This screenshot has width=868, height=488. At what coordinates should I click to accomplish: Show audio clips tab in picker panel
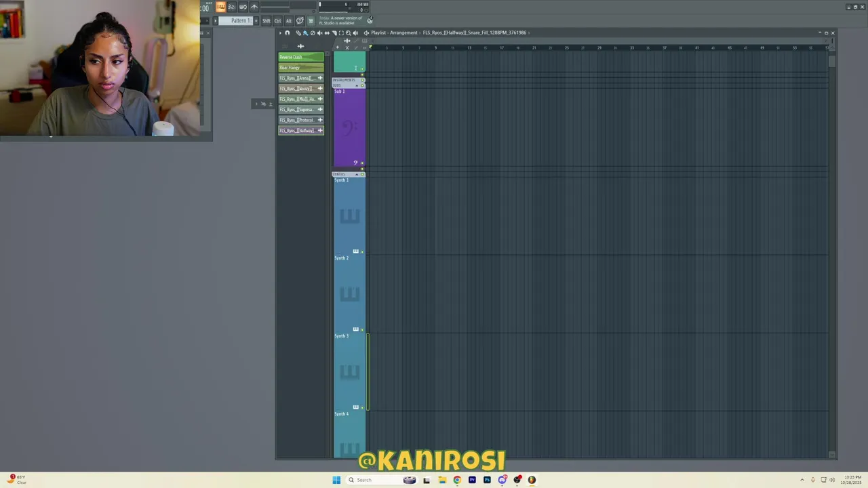(300, 46)
